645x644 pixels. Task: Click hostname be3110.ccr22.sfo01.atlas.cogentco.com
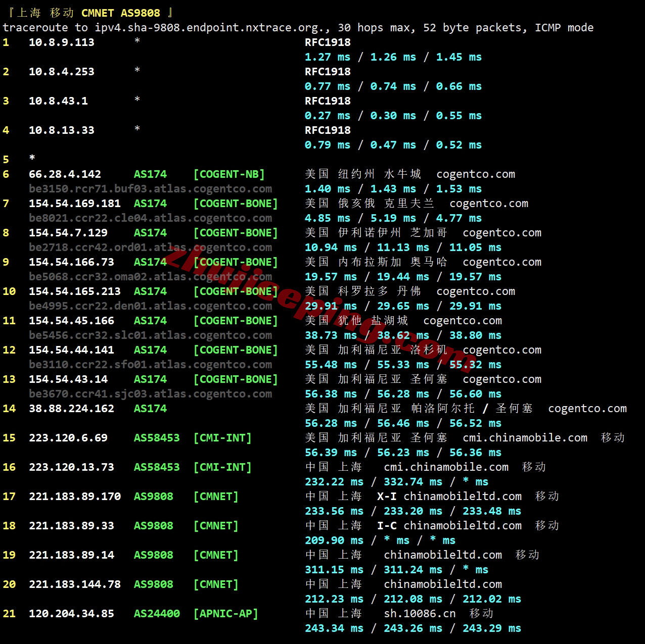(150, 365)
